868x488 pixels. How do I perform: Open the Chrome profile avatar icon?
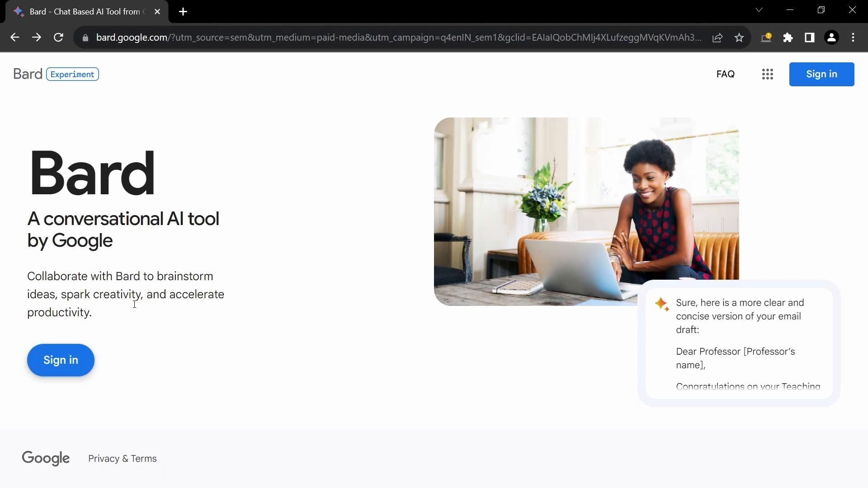tap(831, 38)
